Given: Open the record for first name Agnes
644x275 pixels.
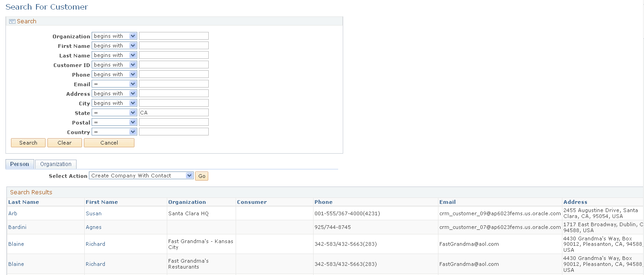Looking at the screenshot, I should tap(93, 227).
